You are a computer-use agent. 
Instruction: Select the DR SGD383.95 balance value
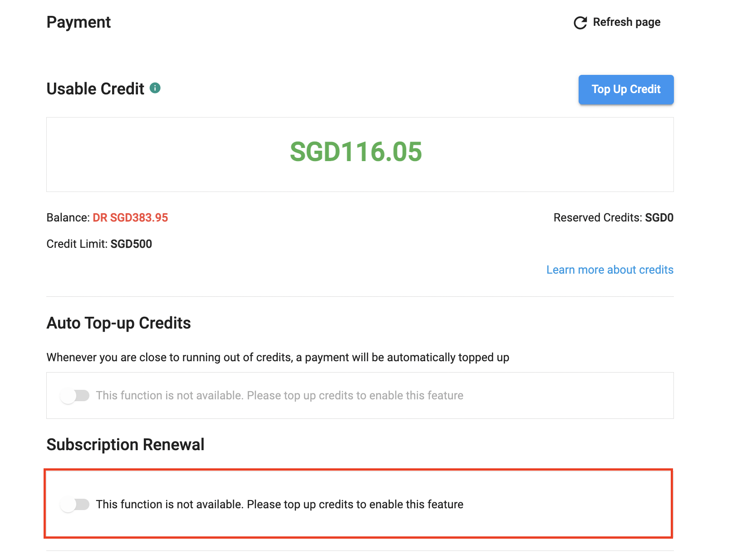click(x=130, y=218)
